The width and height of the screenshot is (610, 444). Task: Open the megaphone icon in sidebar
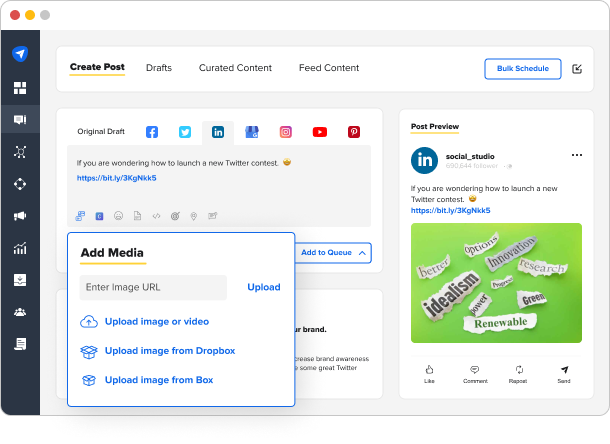pyautogui.click(x=20, y=216)
